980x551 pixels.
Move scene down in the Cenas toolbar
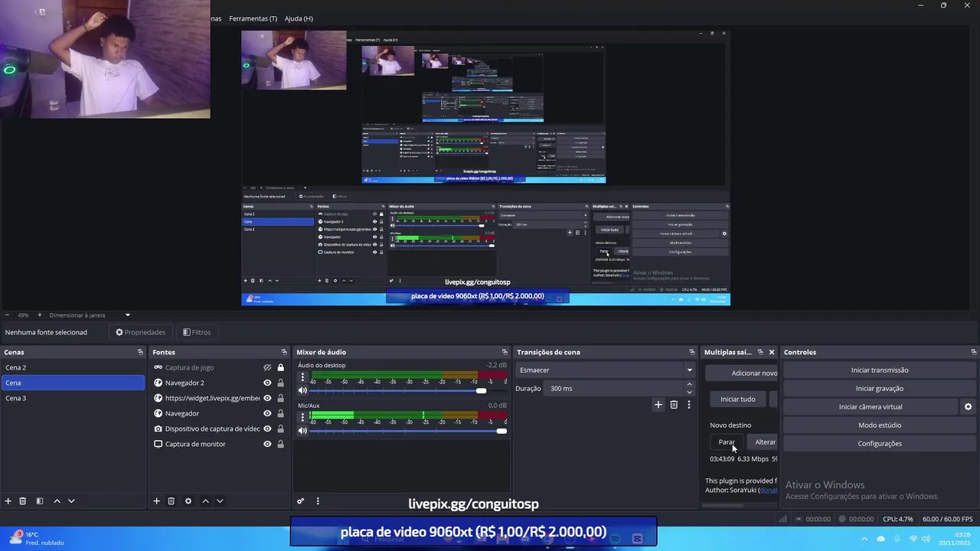(x=71, y=501)
